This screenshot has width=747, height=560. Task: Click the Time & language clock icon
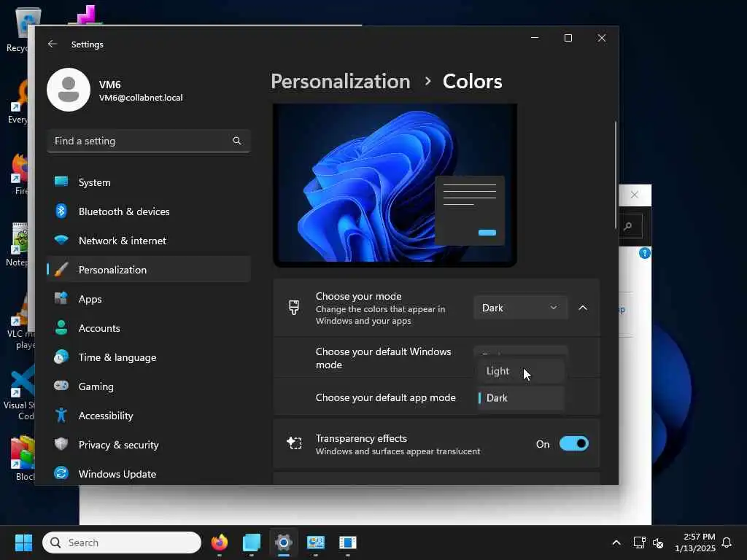click(61, 357)
